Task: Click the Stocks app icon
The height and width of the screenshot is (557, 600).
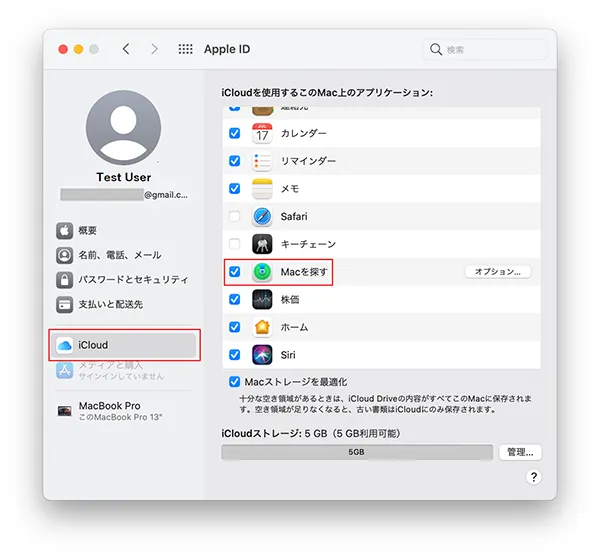Action: tap(262, 299)
